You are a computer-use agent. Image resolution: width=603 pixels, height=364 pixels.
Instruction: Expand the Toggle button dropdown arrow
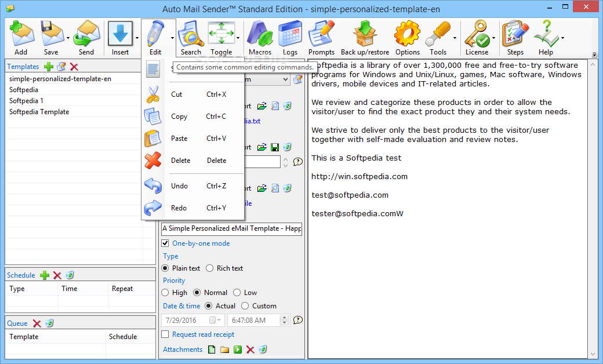tap(238, 38)
